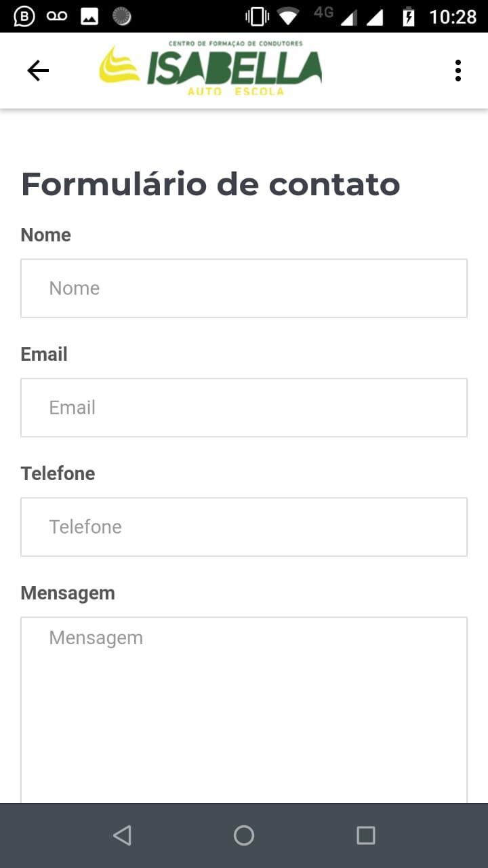Screen dimensions: 488x868
Task: Tap the Mensagem field label
Action: pos(68,593)
